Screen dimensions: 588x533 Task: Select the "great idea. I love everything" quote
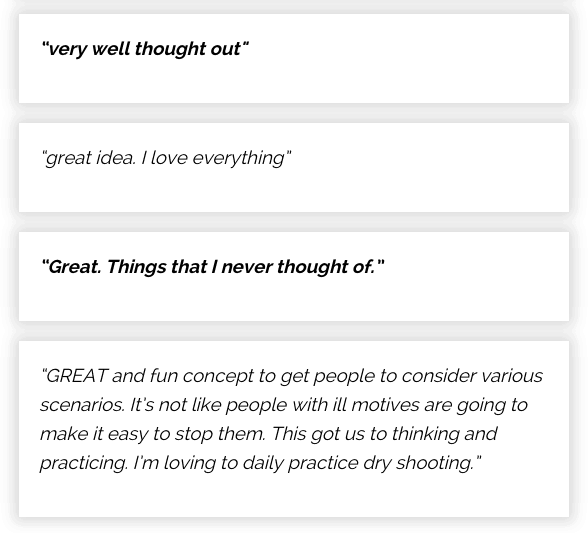166,158
